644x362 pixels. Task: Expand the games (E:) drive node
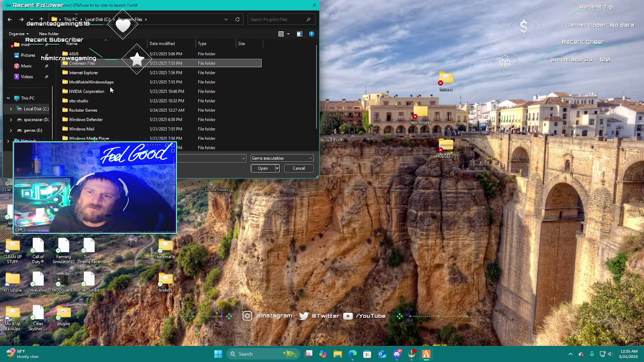11,130
